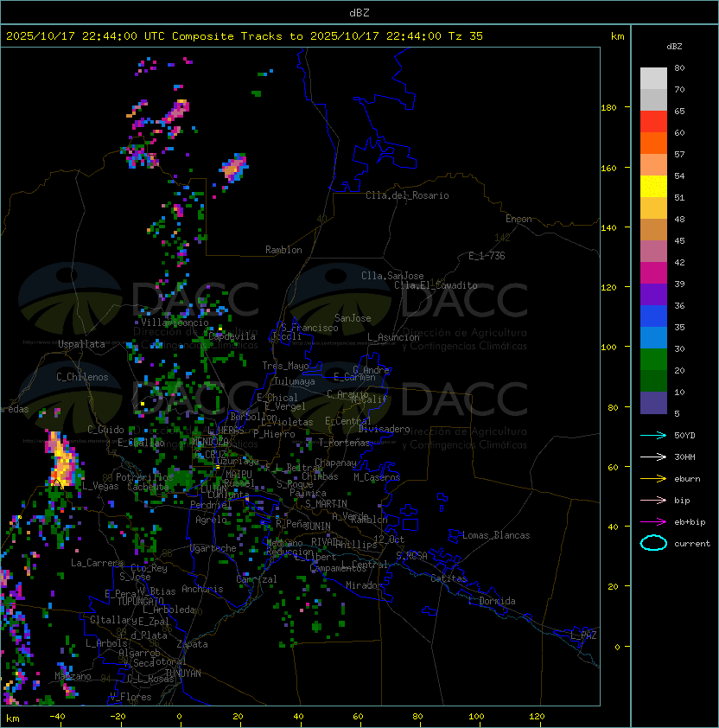Viewport: 719px width, 728px height.
Task: Click the isolated storm cell north of Ramblon
Action: 234,167
